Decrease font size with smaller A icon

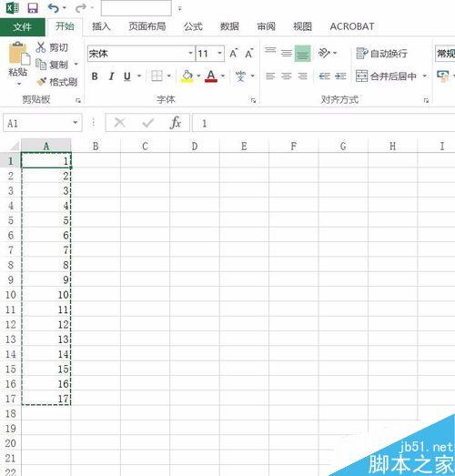[249, 54]
